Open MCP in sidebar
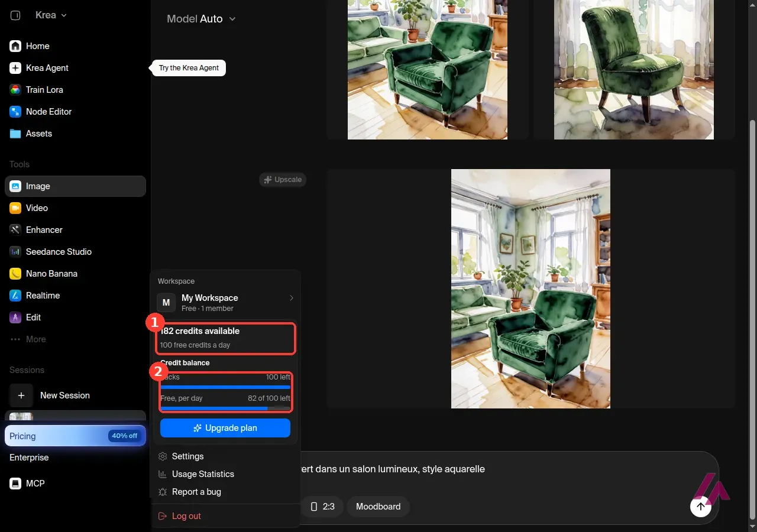Image resolution: width=757 pixels, height=532 pixels. pyautogui.click(x=75, y=484)
